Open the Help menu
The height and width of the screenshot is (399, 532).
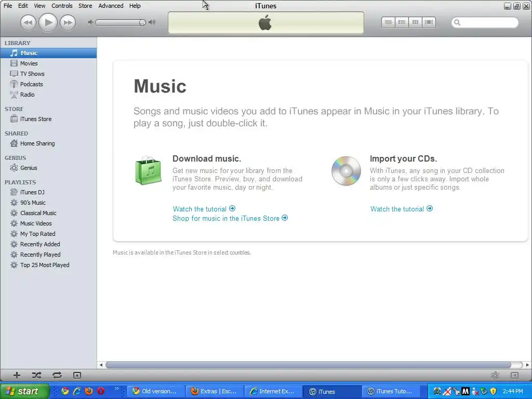135,6
